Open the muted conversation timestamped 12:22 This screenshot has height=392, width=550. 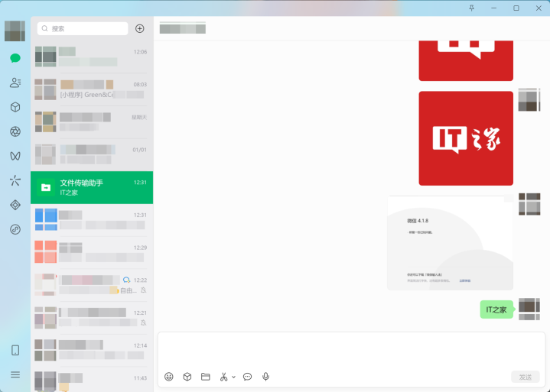92,285
